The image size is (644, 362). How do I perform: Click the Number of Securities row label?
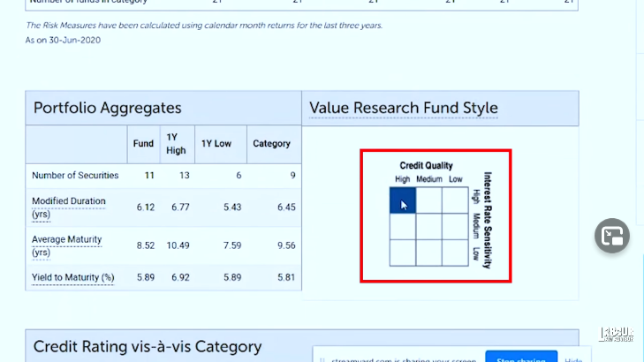75,175
